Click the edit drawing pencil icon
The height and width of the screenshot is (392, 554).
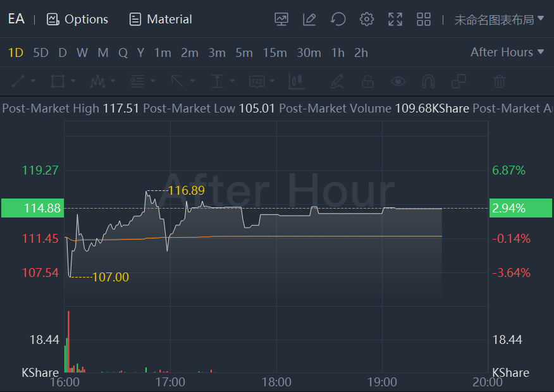[x=309, y=20]
